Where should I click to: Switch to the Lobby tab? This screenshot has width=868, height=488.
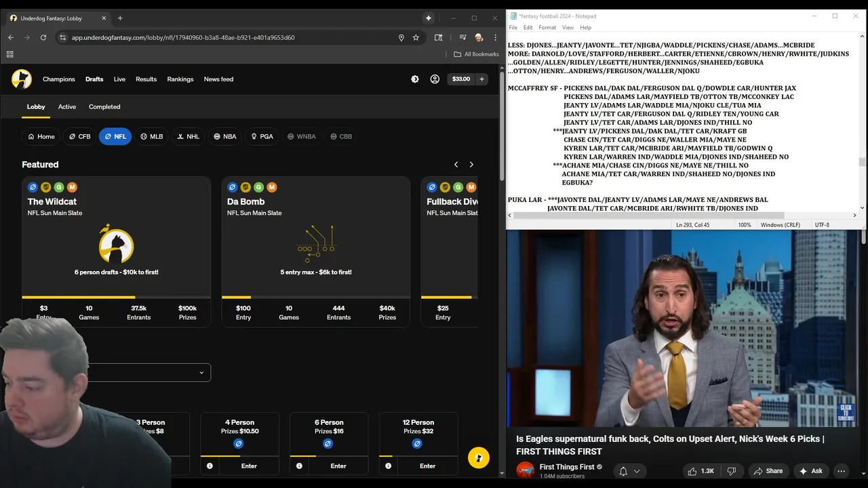36,107
